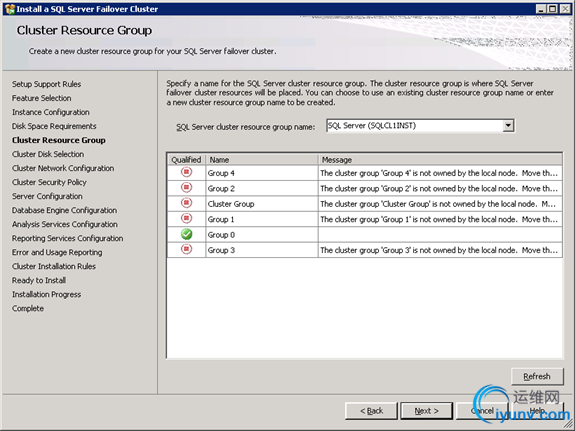Screen dimensions: 576x431
Task: Select the Cluster Resource Group step
Action: tap(59, 140)
